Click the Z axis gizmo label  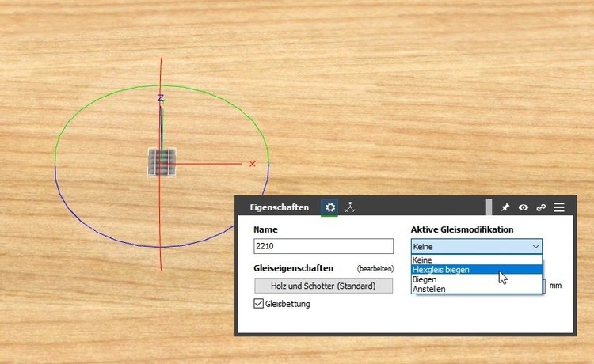[161, 98]
